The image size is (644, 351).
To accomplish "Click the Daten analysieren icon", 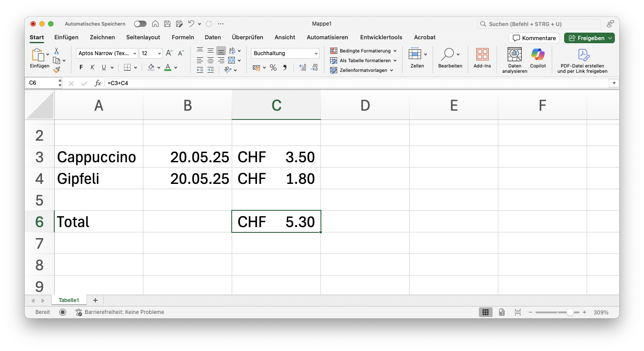I will click(514, 58).
